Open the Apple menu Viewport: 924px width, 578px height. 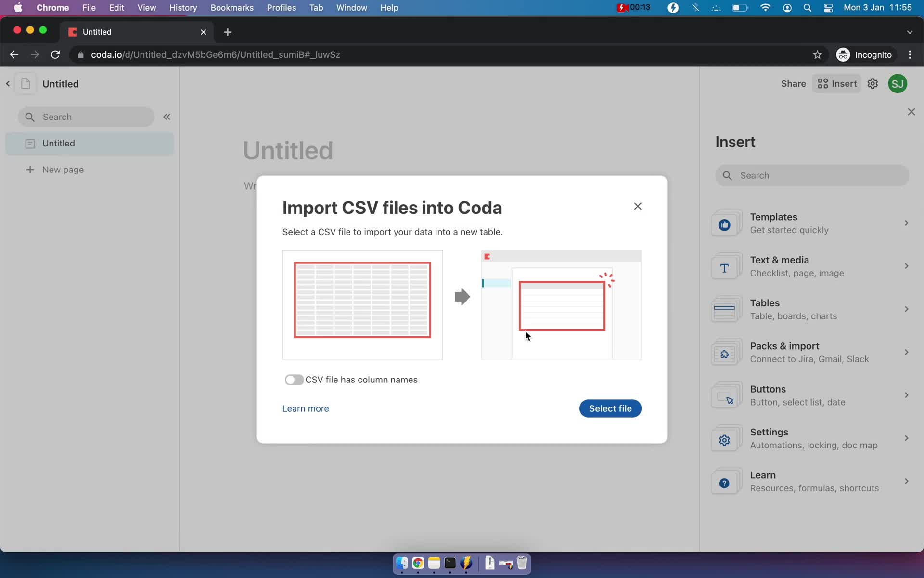click(x=18, y=8)
